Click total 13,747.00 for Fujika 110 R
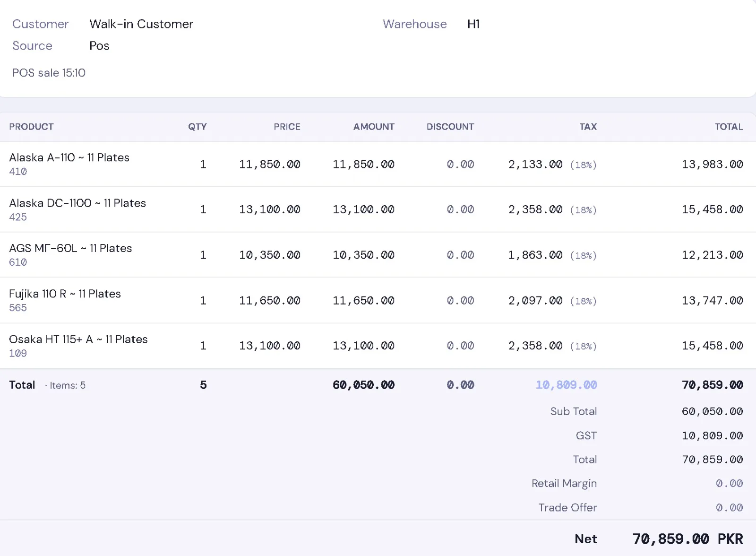Viewport: 756px width, 556px height. point(713,301)
